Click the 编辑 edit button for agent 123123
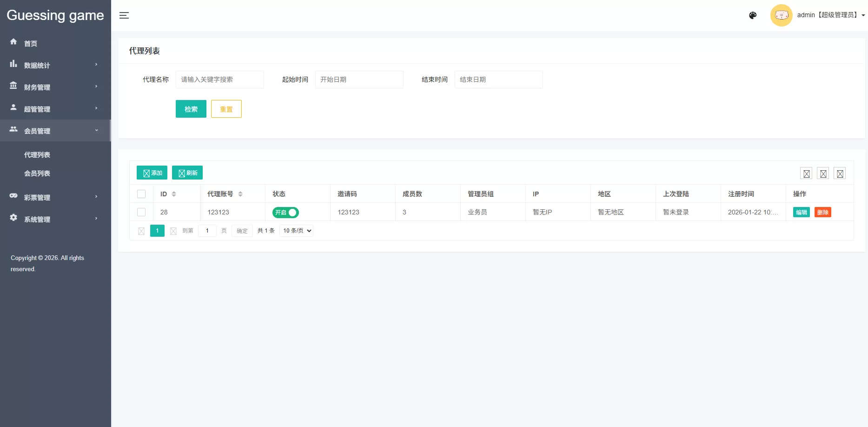Screen dimensions: 868x427 [x=801, y=212]
